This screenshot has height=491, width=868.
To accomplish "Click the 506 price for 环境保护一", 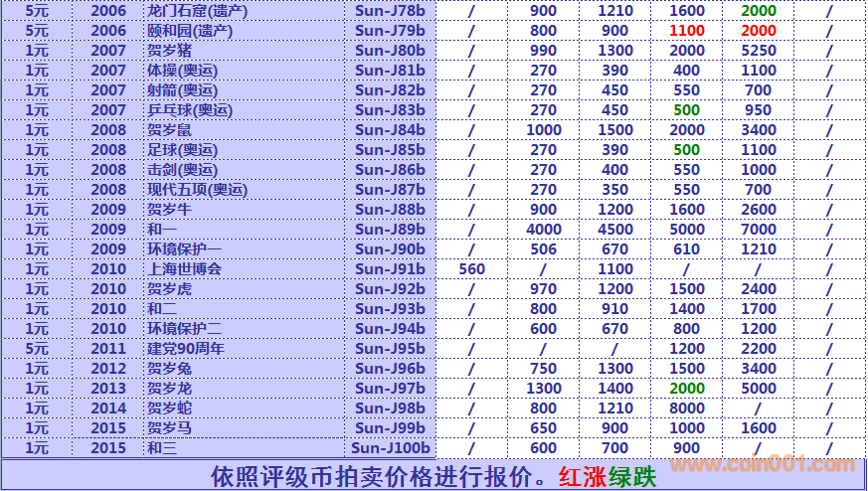I will click(544, 249).
